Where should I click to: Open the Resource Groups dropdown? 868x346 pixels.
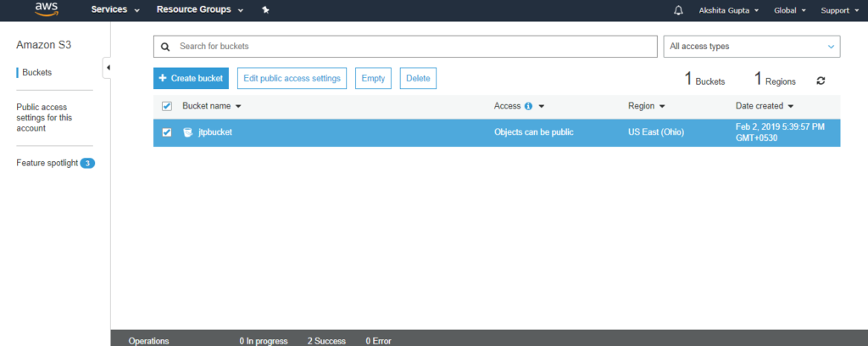point(200,10)
